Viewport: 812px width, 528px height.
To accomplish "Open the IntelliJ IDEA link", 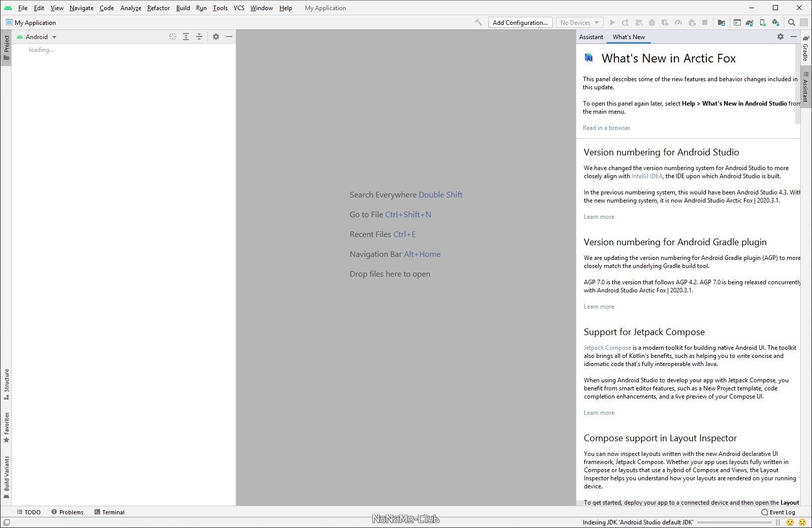I will click(x=647, y=176).
